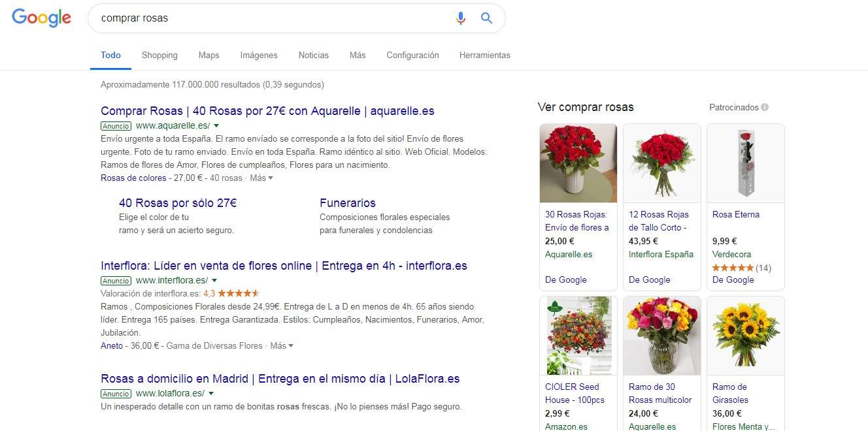Open the CIOLER Seed House product image
Image resolution: width=868 pixels, height=431 pixels.
(x=578, y=336)
